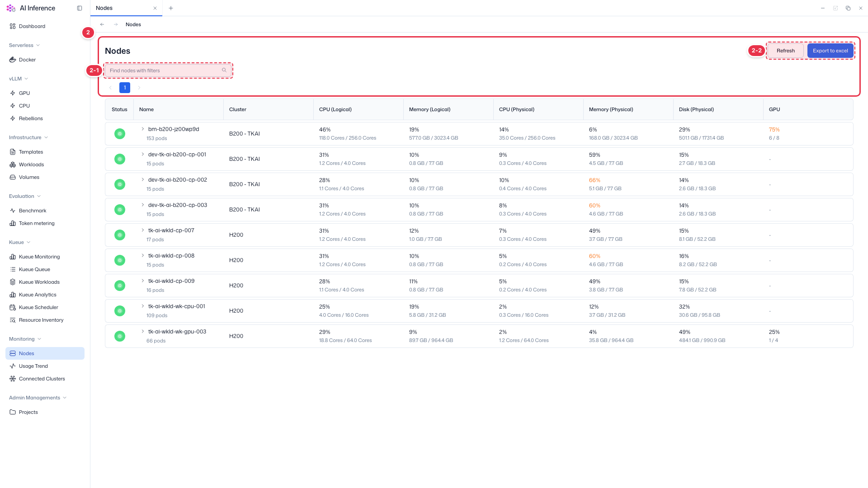Viewport: 868px width, 488px height.
Task: Click the Refresh button
Action: [x=786, y=51]
